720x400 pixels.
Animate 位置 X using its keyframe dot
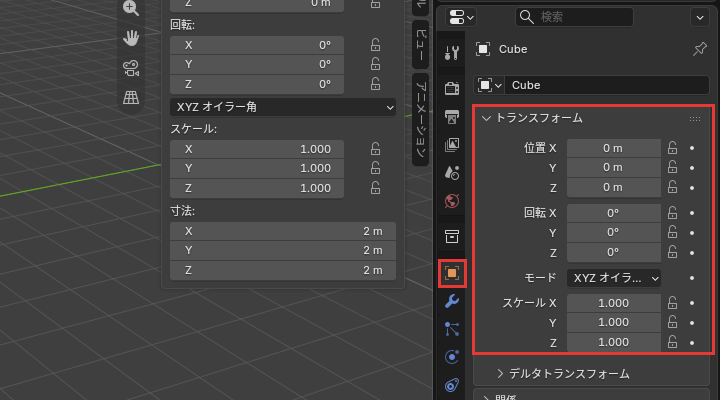(x=692, y=148)
